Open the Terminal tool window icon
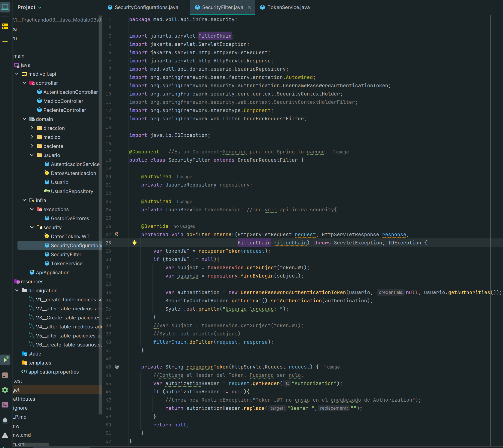Screen dimensions: 503x448 [x=5, y=405]
